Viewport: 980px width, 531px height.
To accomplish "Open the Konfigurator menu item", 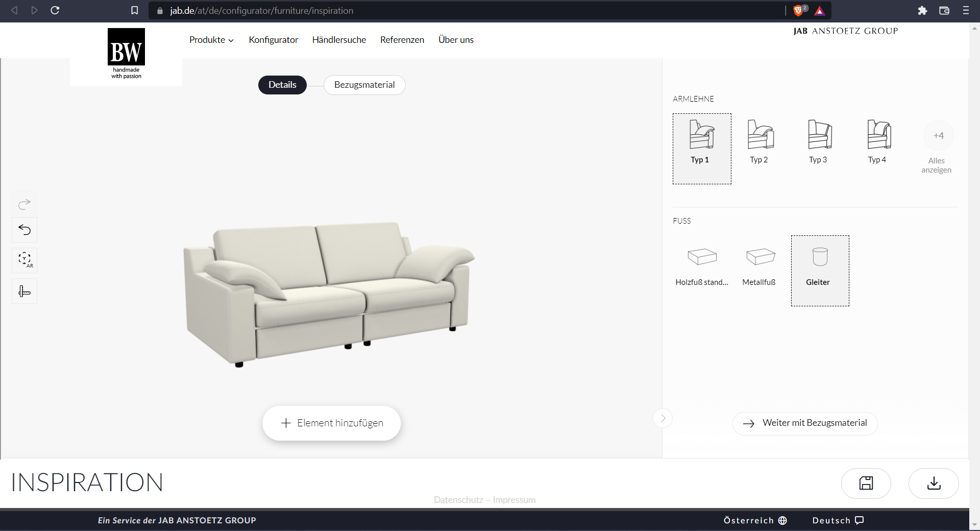I will tap(273, 39).
